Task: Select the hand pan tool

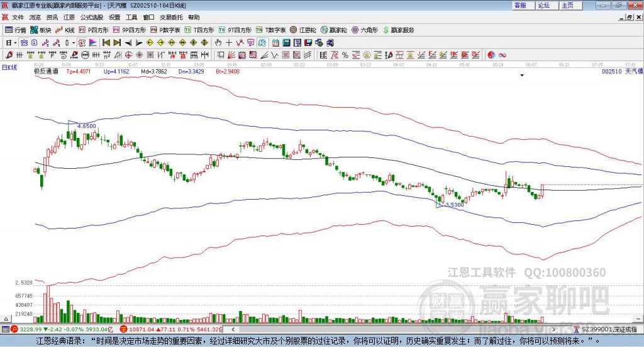Action: pyautogui.click(x=218, y=43)
